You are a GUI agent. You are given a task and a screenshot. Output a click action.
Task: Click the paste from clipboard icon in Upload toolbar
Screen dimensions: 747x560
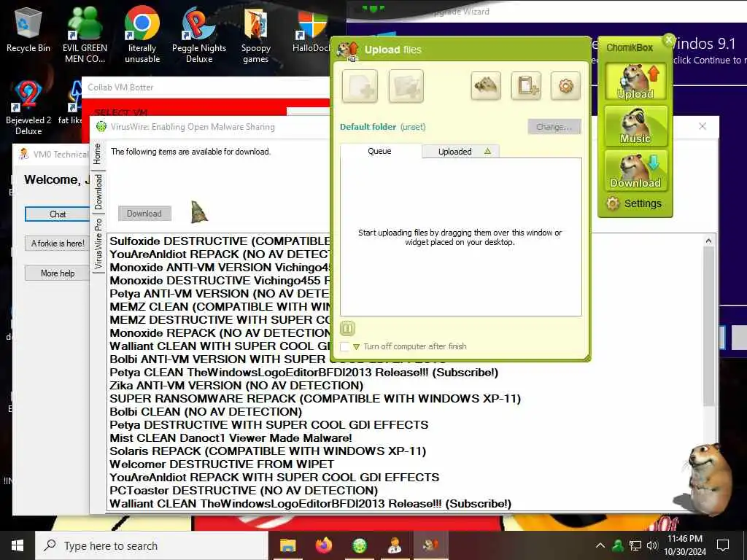point(526,86)
